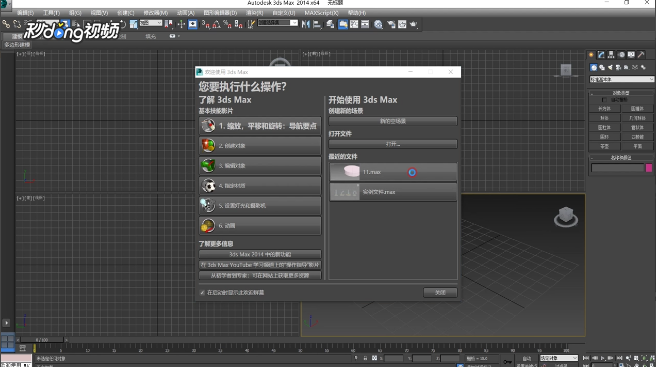Open the 工具(T) menu
This screenshot has width=656, height=367.
51,13
